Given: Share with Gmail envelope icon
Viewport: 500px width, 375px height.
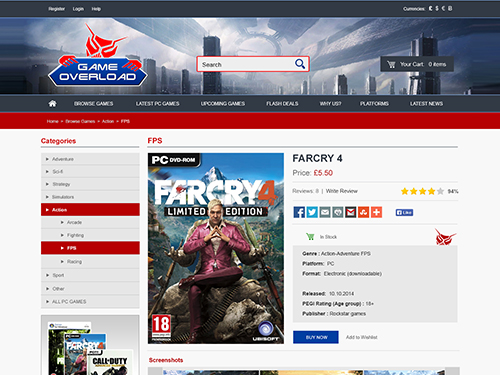Looking at the screenshot, I should pos(350,212).
